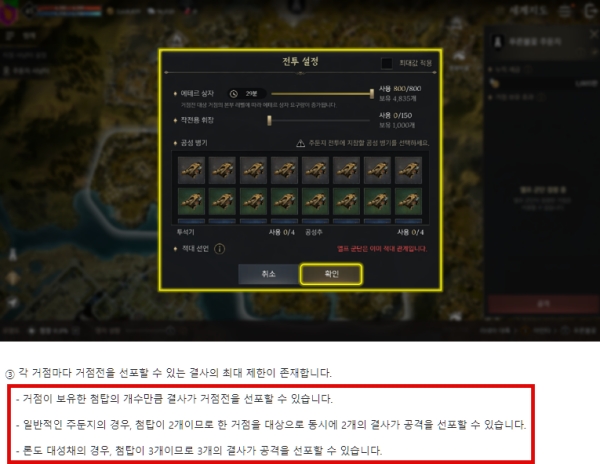Screen dimensions: 600x464
Task: Open the 적대 선언 info icon
Action: point(219,249)
